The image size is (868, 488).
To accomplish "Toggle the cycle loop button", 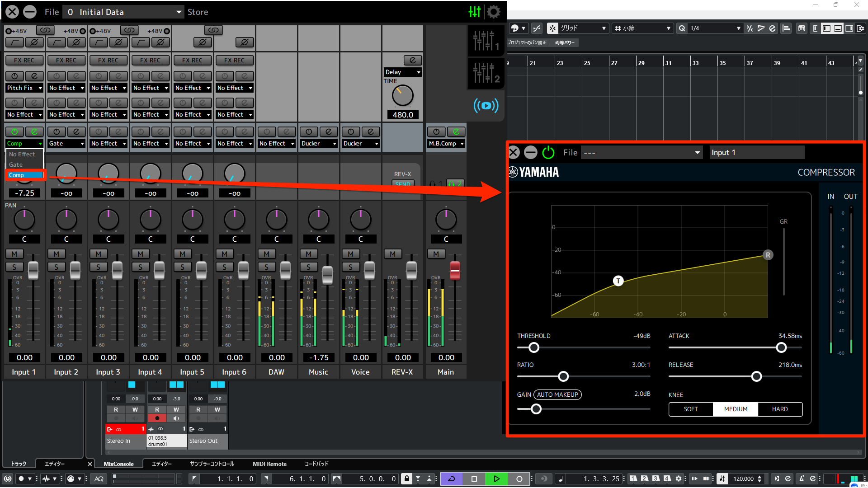I will tap(451, 479).
